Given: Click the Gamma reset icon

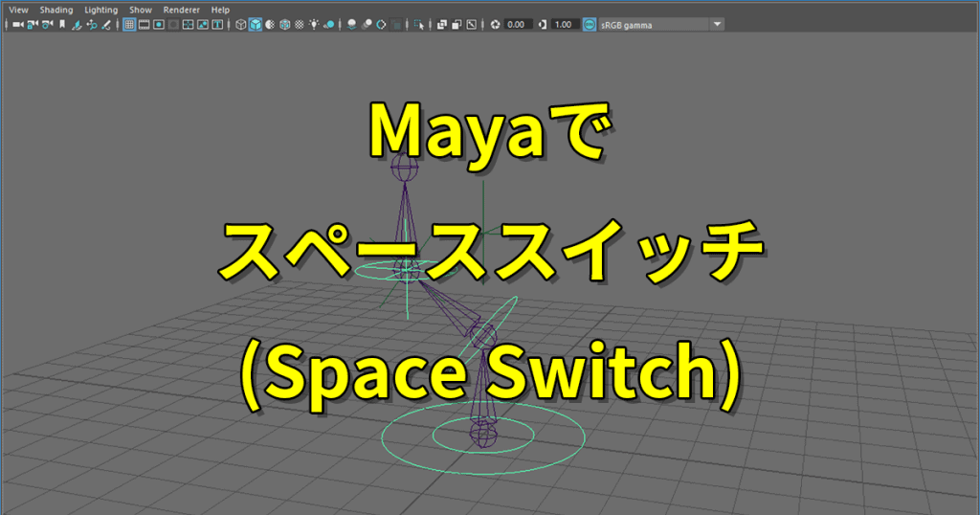Looking at the screenshot, I should (x=544, y=24).
